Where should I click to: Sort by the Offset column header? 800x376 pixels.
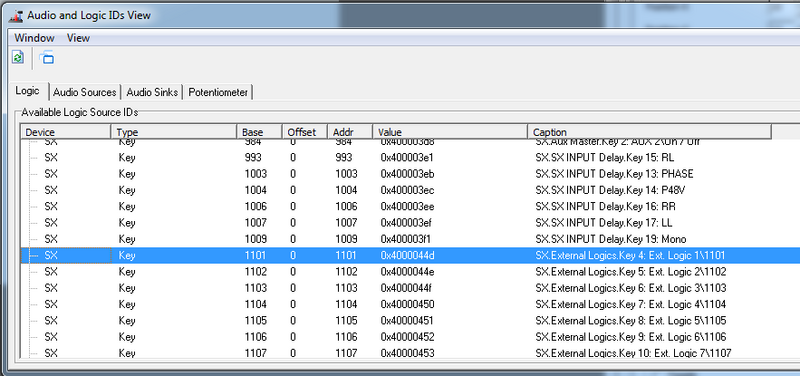click(305, 132)
